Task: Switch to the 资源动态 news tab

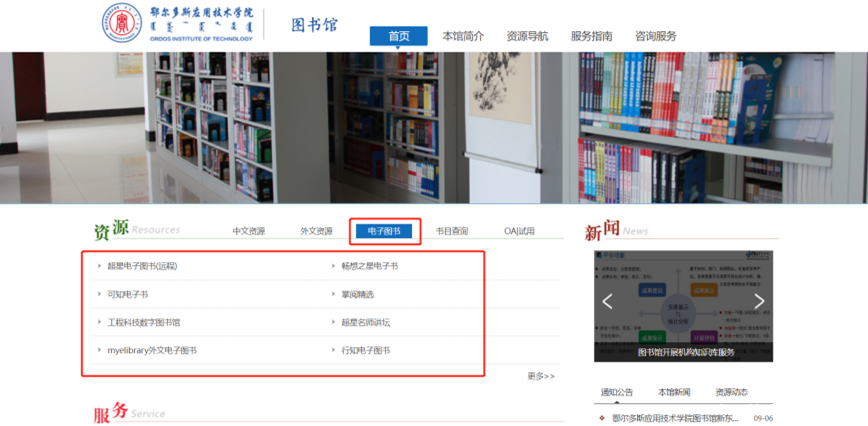Action: (731, 392)
